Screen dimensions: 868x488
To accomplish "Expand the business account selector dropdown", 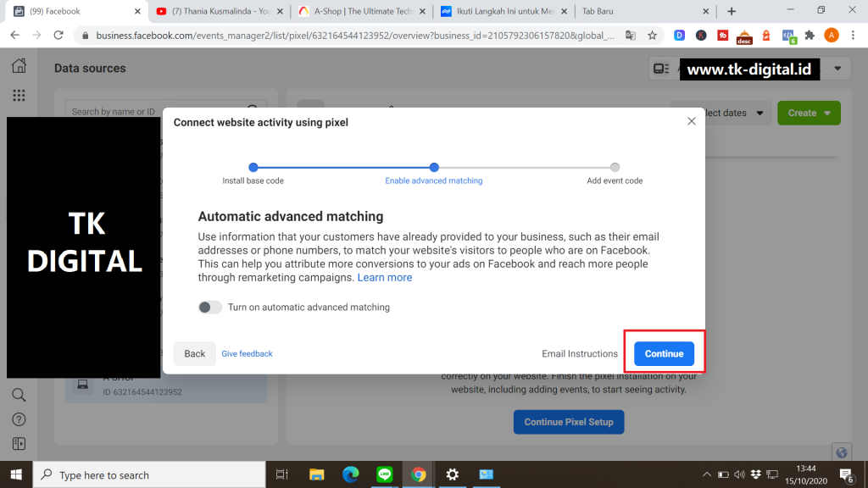I will pos(837,69).
